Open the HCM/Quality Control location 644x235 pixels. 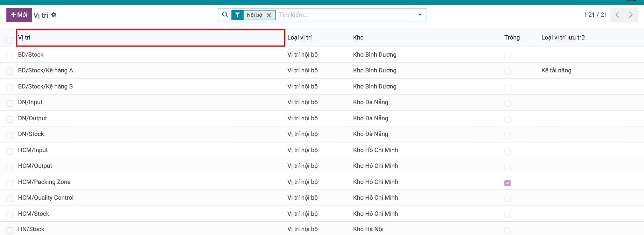tap(46, 198)
